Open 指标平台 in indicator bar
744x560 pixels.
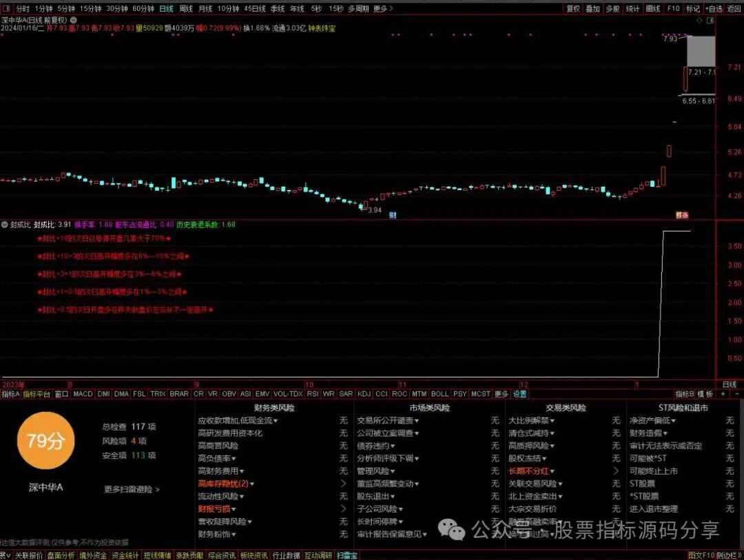click(x=37, y=394)
